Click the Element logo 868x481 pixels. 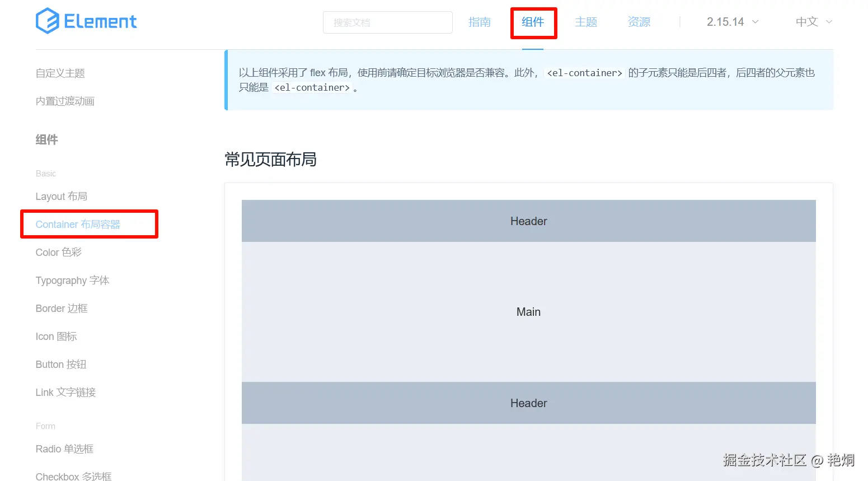coord(86,21)
